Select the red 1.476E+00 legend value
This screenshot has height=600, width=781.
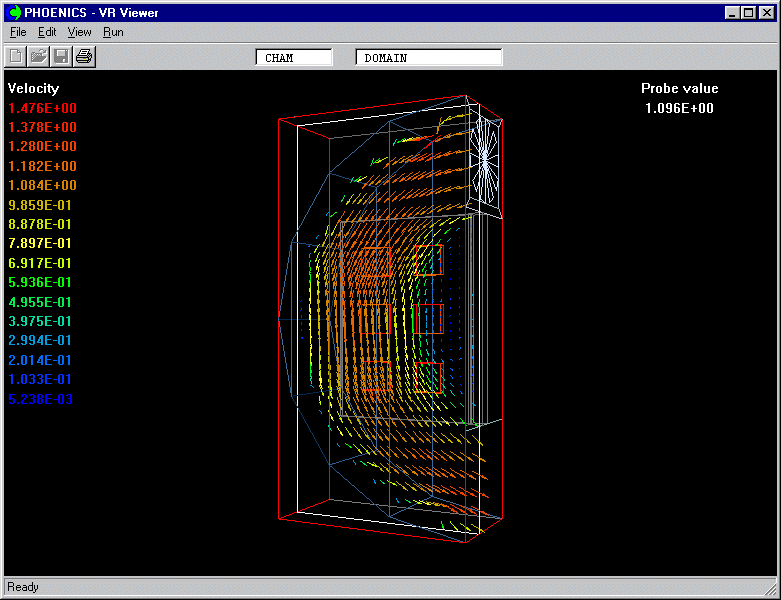pos(42,108)
